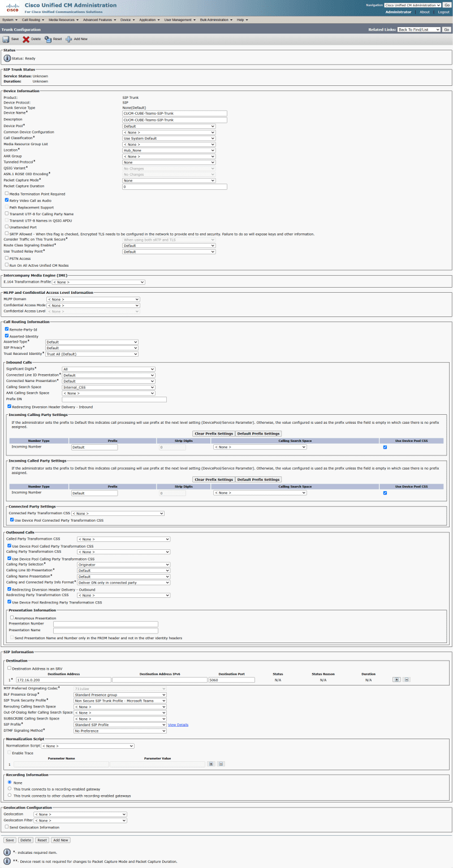
Task: Add normalization script parameter with plus icon
Action: tap(211, 763)
